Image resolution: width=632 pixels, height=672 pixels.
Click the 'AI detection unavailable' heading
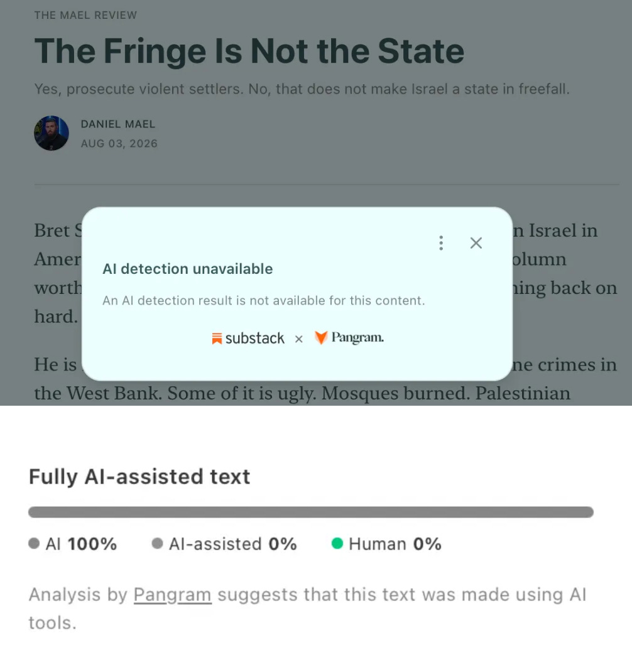(x=188, y=269)
